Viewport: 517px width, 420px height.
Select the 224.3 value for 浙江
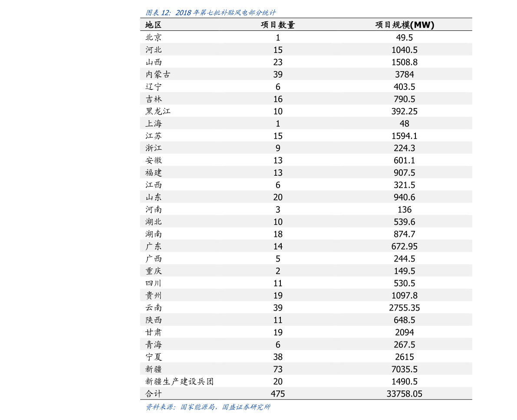tap(405, 148)
